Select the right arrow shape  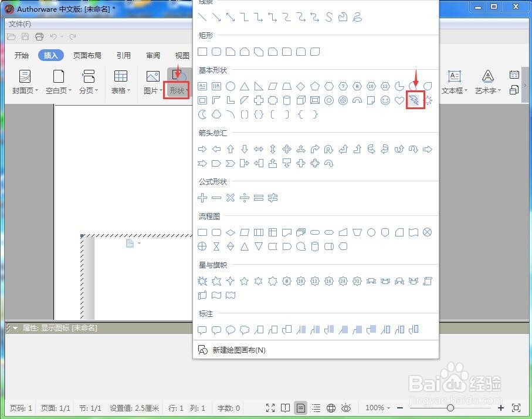tap(202, 149)
